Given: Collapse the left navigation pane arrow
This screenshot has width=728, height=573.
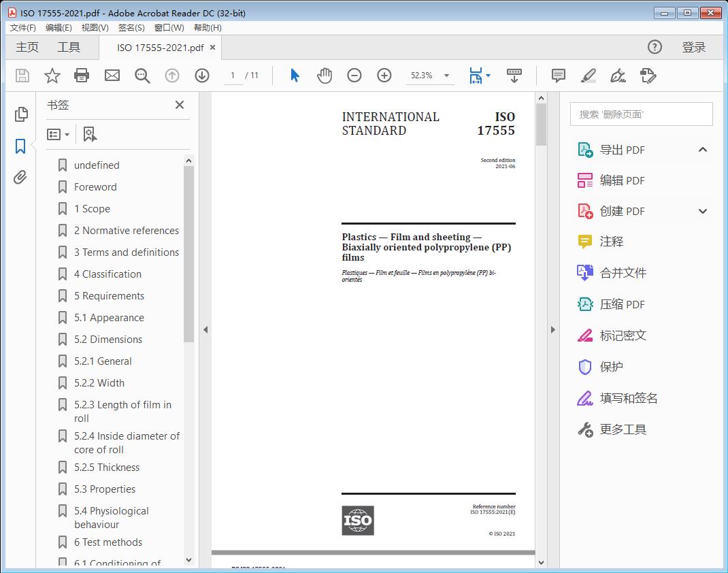Looking at the screenshot, I should [205, 330].
